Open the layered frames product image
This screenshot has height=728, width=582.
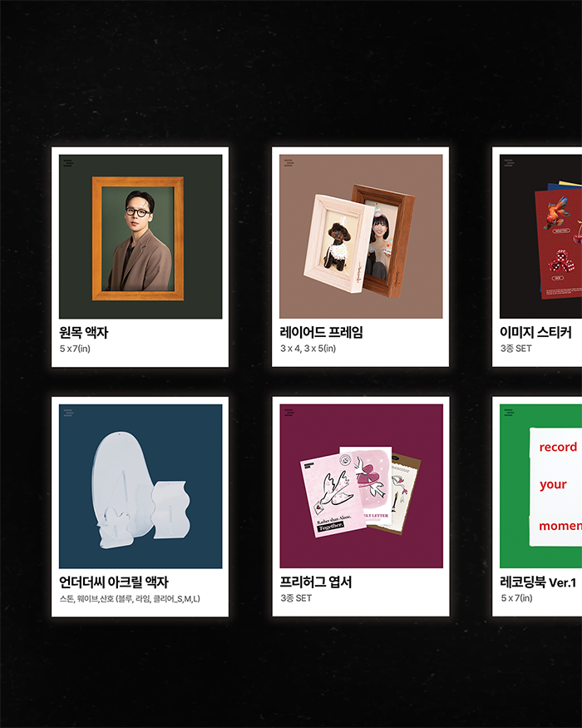tap(361, 236)
